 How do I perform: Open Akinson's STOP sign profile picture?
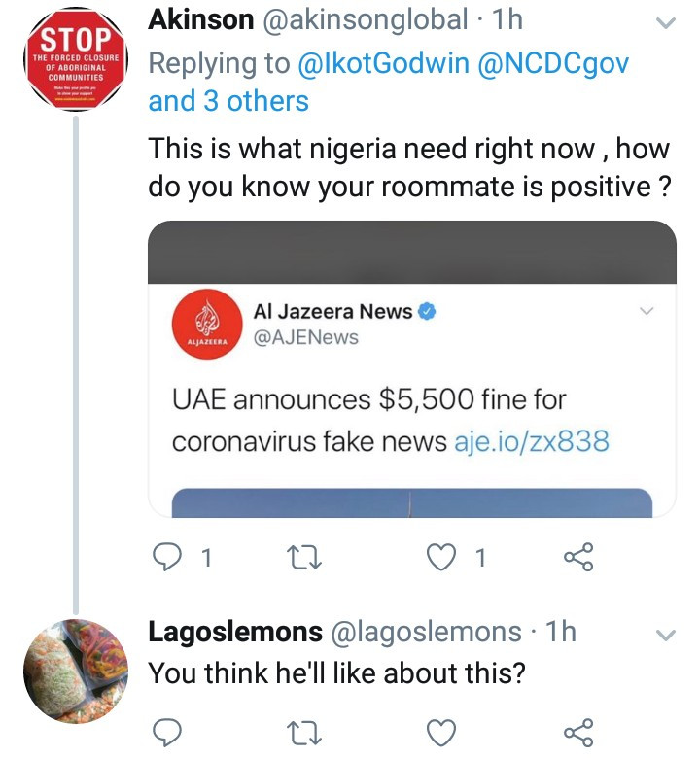(x=76, y=59)
